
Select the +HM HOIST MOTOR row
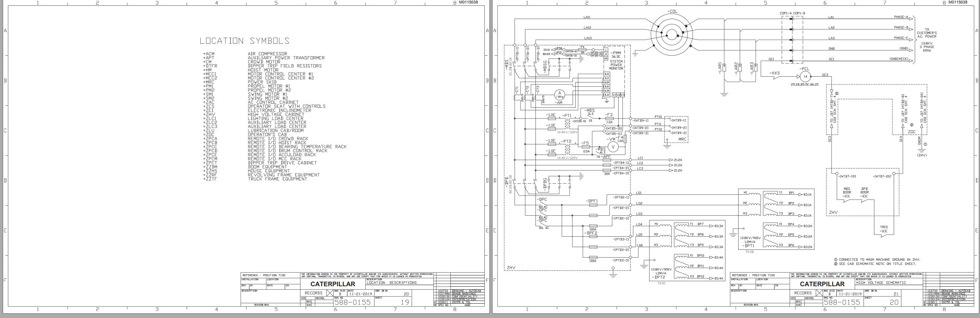[x=240, y=70]
